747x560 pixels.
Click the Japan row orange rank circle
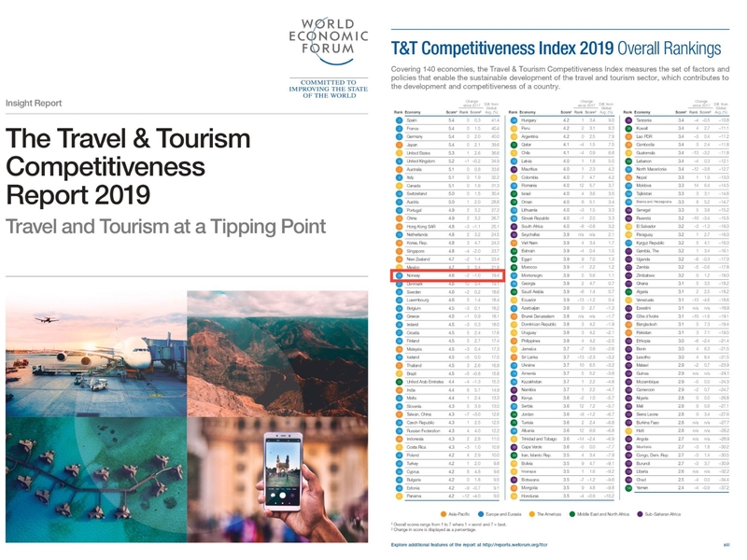[x=400, y=145]
